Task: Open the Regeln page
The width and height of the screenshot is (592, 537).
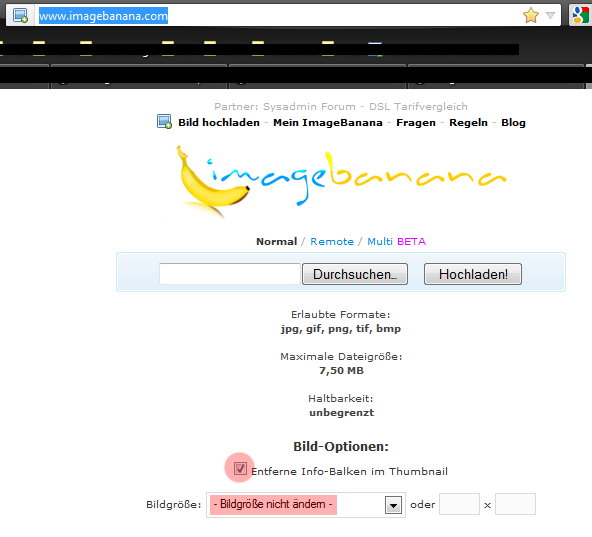Action: click(468, 123)
